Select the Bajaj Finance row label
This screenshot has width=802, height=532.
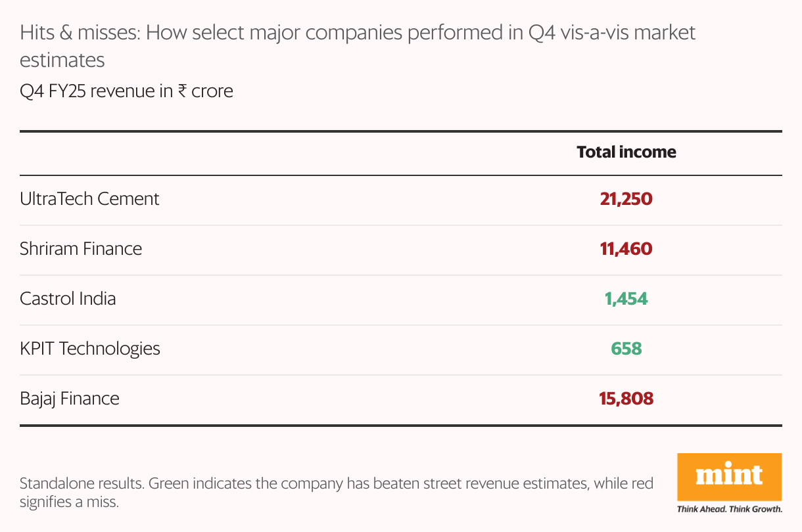point(70,399)
